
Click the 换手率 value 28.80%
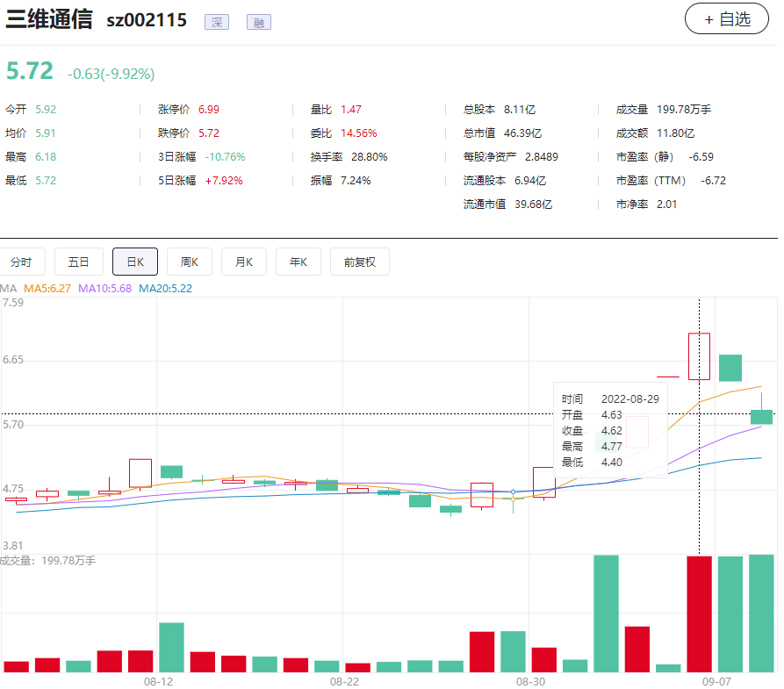370,157
